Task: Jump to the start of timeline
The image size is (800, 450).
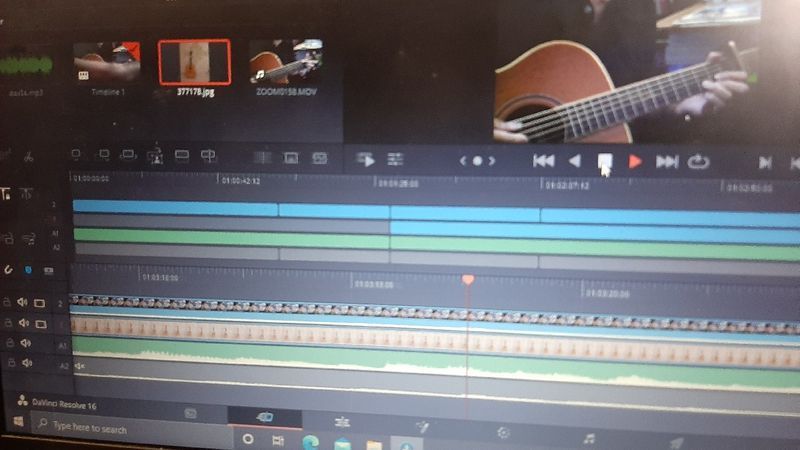Action: 543,161
